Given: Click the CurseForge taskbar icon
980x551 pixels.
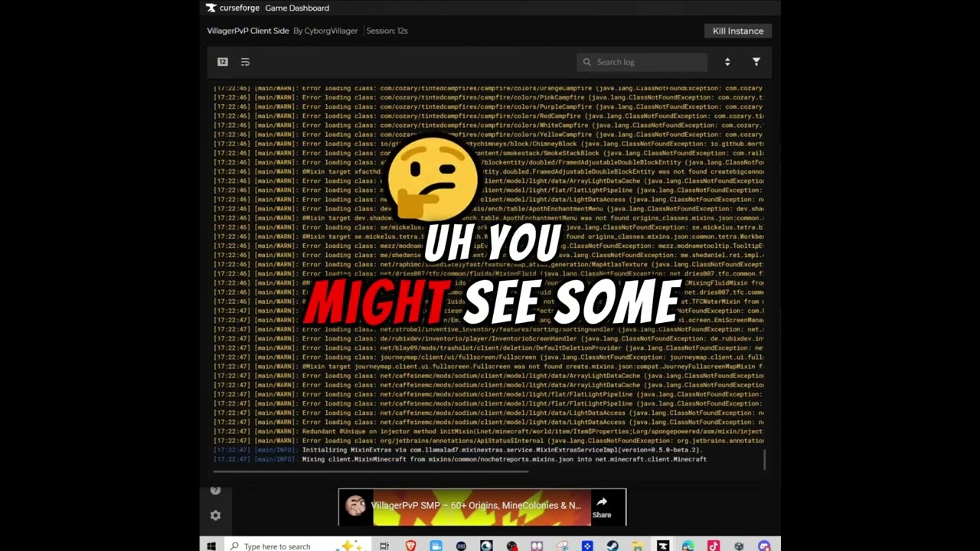Looking at the screenshot, I should point(663,546).
